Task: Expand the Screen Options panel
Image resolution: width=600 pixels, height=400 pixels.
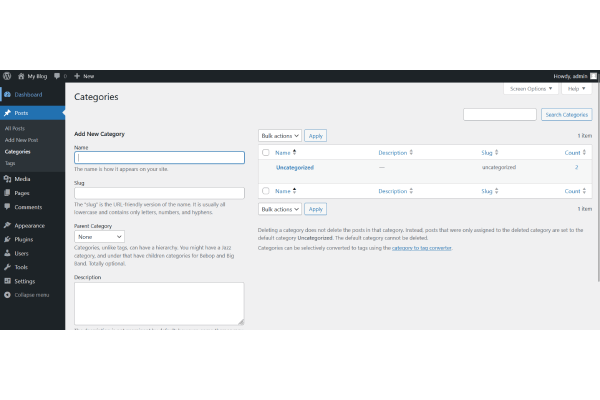Action: (531, 89)
